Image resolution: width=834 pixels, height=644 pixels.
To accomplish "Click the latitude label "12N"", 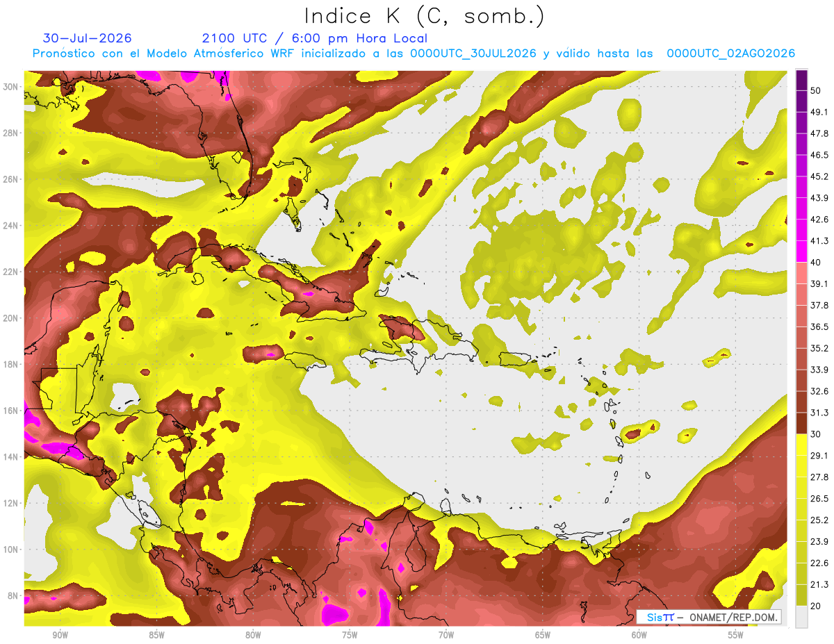I will point(10,503).
